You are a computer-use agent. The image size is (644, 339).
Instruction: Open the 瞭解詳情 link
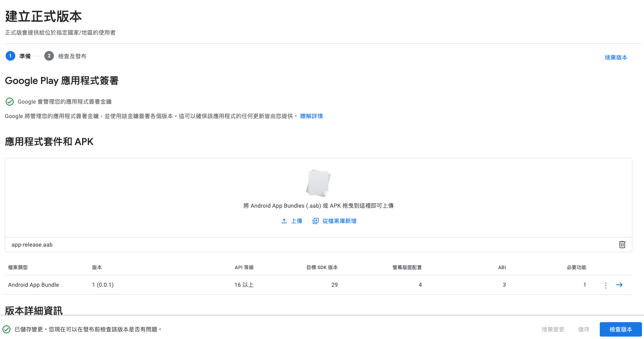click(x=311, y=116)
